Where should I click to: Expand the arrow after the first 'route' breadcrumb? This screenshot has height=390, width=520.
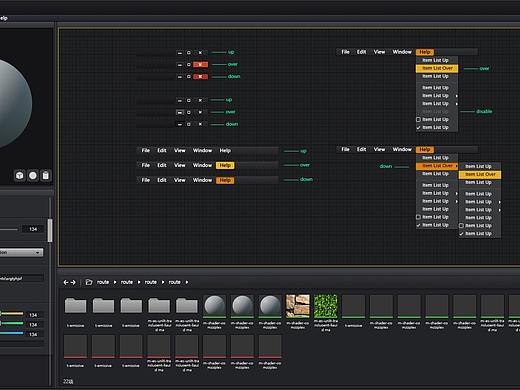pos(115,282)
